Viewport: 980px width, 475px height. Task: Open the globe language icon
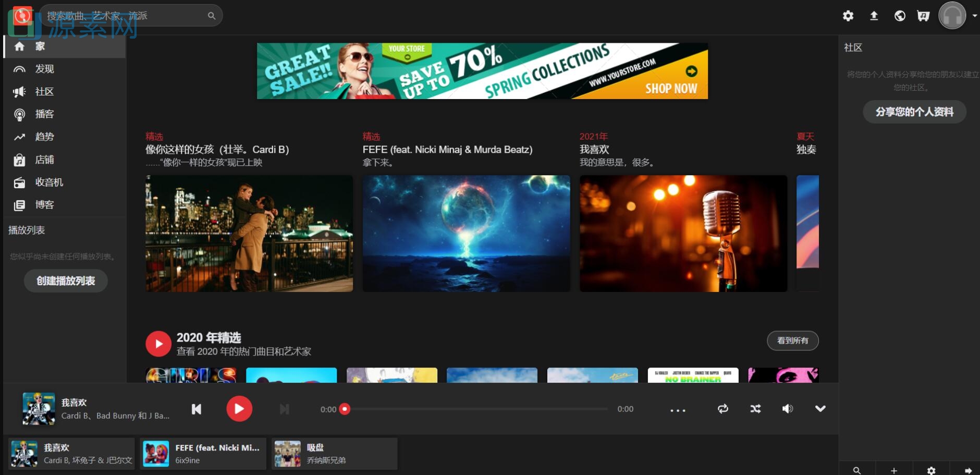tap(900, 16)
